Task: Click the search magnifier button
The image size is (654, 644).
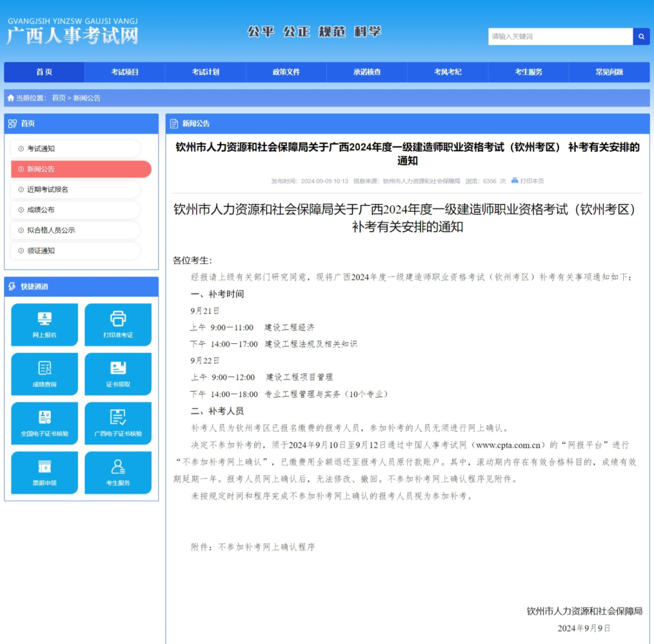Action: (x=641, y=36)
